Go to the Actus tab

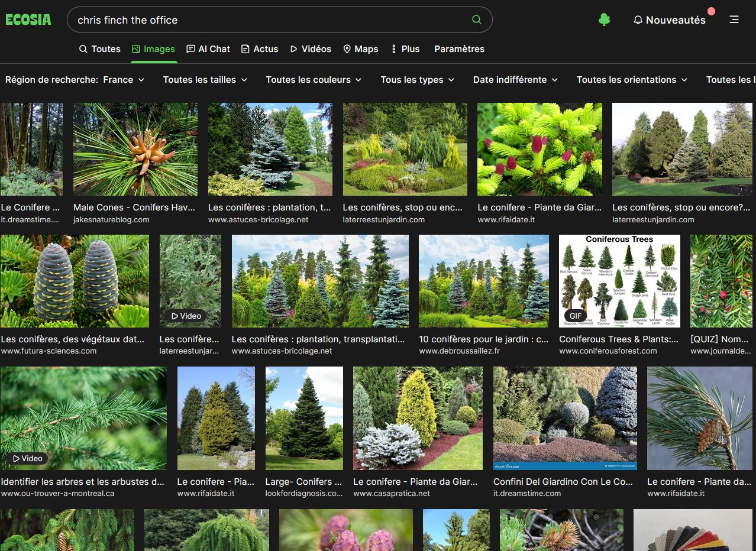[260, 49]
